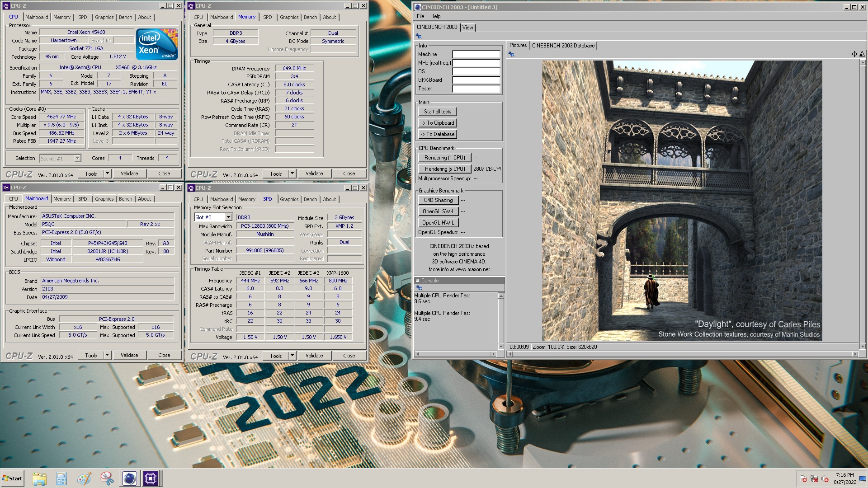This screenshot has height=488, width=868.
Task: Click the Tools button in the CPU-Z Memory window
Action: (x=276, y=174)
